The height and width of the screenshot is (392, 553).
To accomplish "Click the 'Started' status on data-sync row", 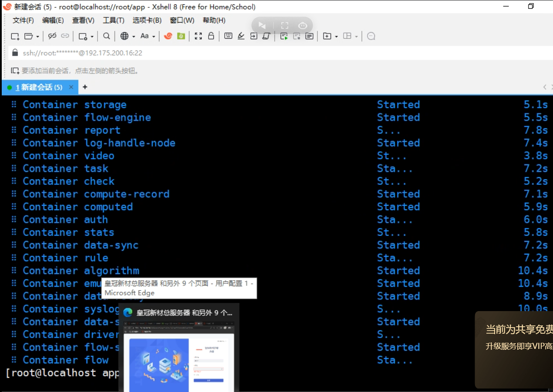I will tap(398, 245).
